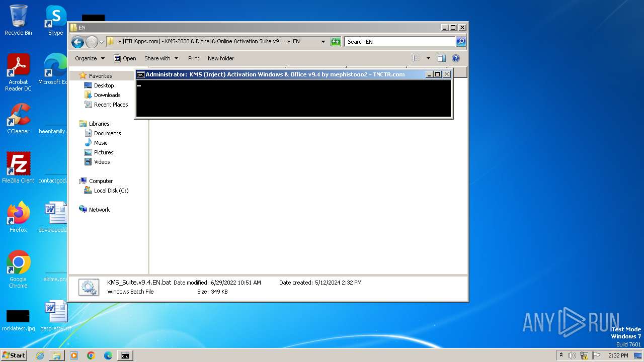644x362 pixels.
Task: Select Computer in navigation pane
Action: point(101,181)
